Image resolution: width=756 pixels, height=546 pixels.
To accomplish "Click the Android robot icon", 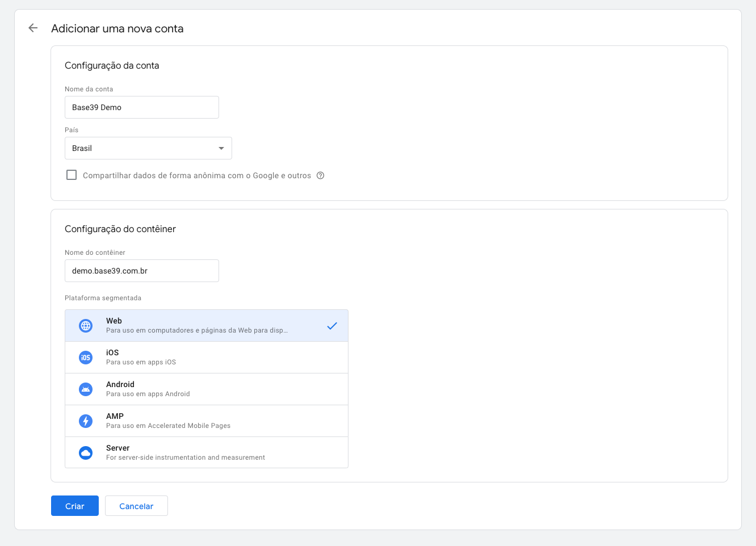I will click(86, 389).
